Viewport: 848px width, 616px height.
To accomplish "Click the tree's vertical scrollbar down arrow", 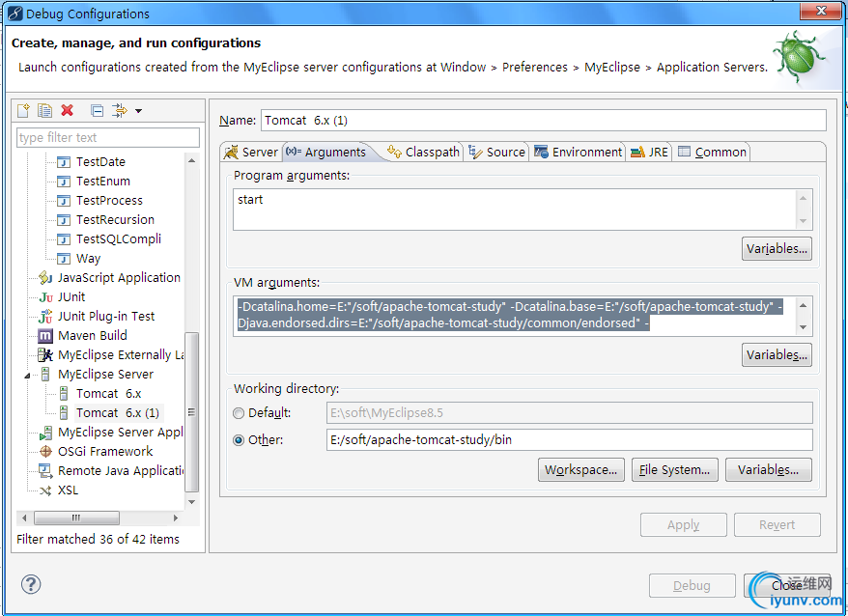I will [192, 502].
